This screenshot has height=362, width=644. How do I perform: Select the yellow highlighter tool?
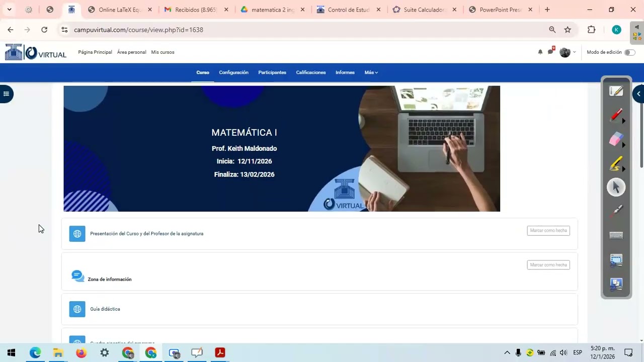[x=616, y=163]
